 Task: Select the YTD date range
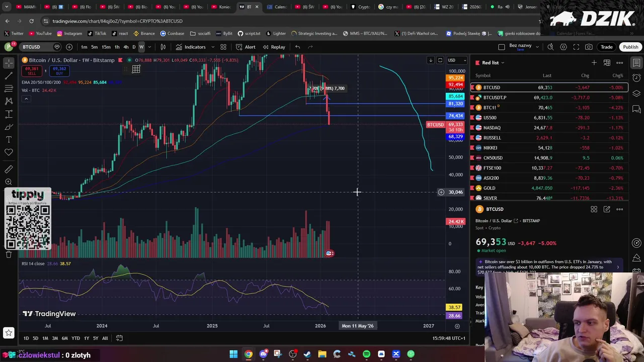pyautogui.click(x=75, y=338)
